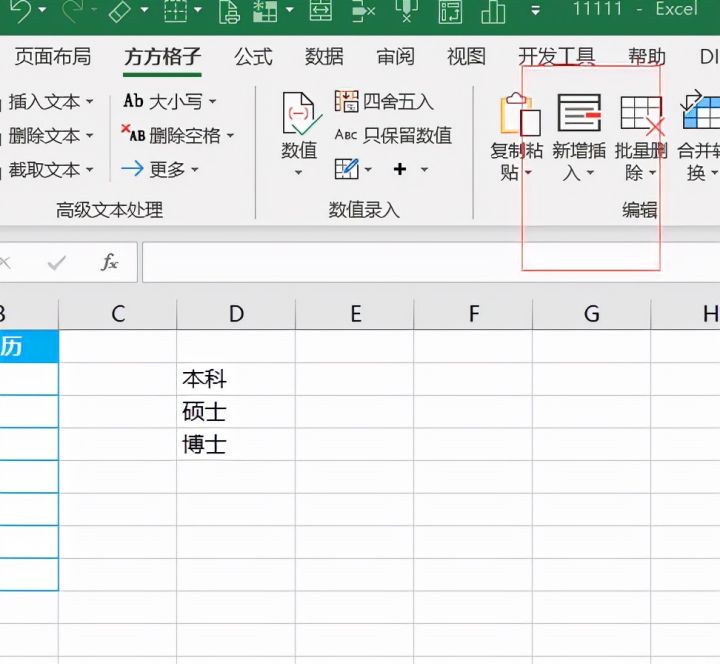
Task: Select the cell containing 本科
Action: [236, 379]
